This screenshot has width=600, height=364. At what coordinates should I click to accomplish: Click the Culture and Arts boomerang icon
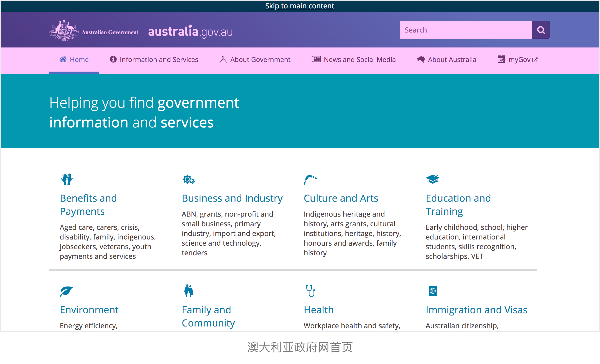[310, 180]
